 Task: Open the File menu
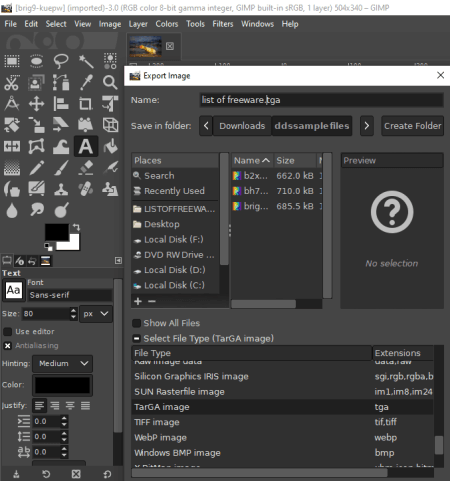[x=11, y=24]
